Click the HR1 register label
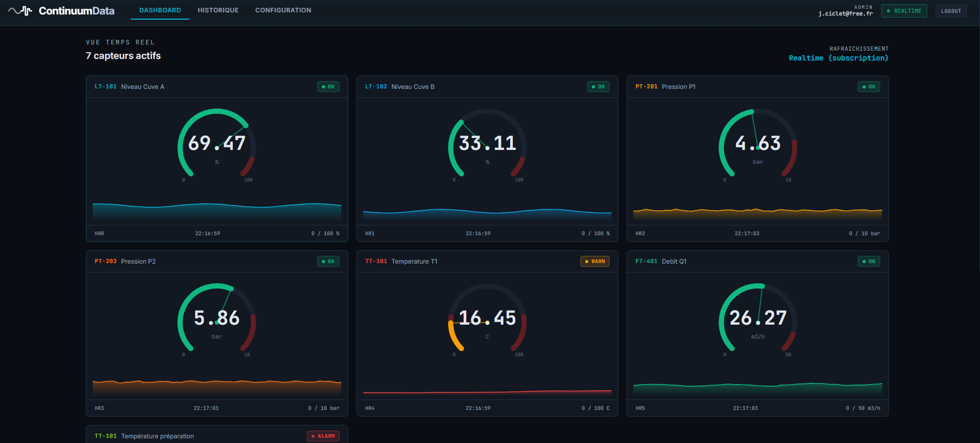The height and width of the screenshot is (443, 980). pyautogui.click(x=370, y=234)
